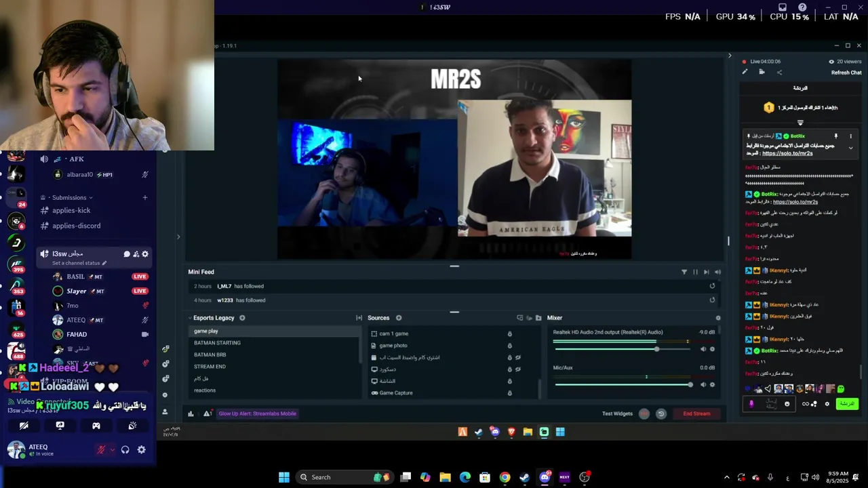The height and width of the screenshot is (488, 868).
Task: Open Realtek HD Audio source settings gear
Action: click(x=712, y=349)
